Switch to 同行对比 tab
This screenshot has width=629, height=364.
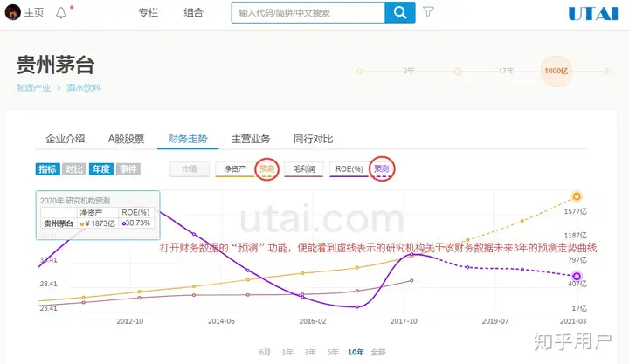pos(313,139)
